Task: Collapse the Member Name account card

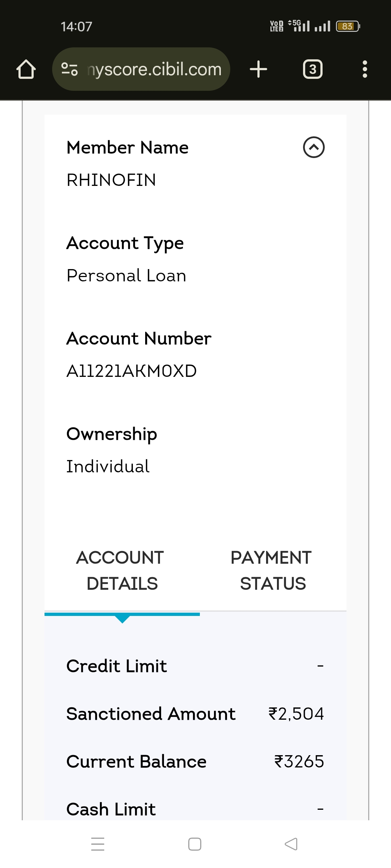Action: click(314, 147)
